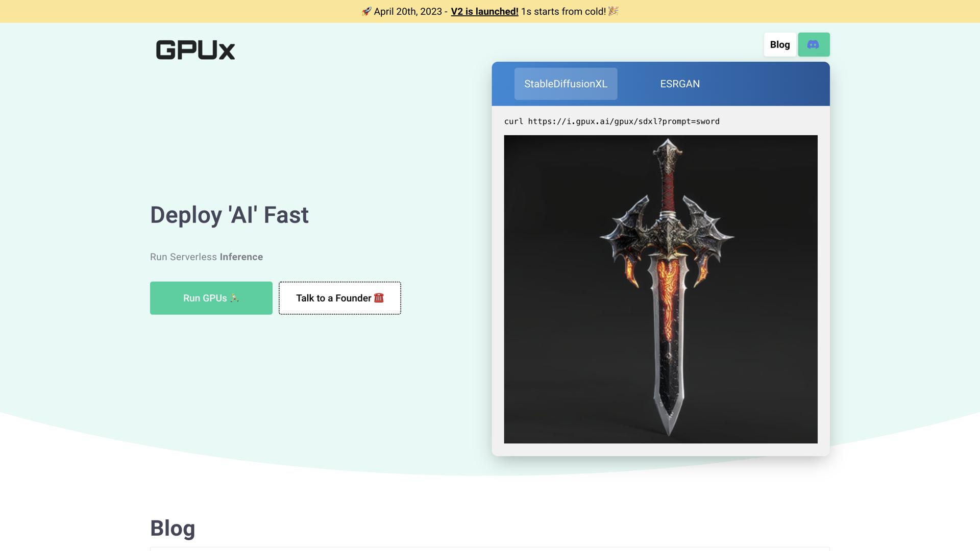Select the Discord logo inside green button
The image size is (980, 551).
814,44
